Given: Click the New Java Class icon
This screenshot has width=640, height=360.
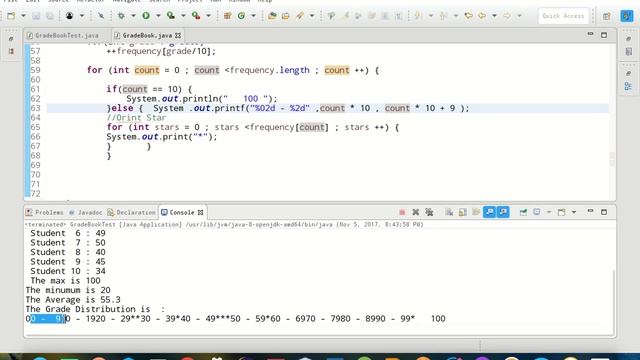Looking at the screenshot, I should tap(241, 16).
